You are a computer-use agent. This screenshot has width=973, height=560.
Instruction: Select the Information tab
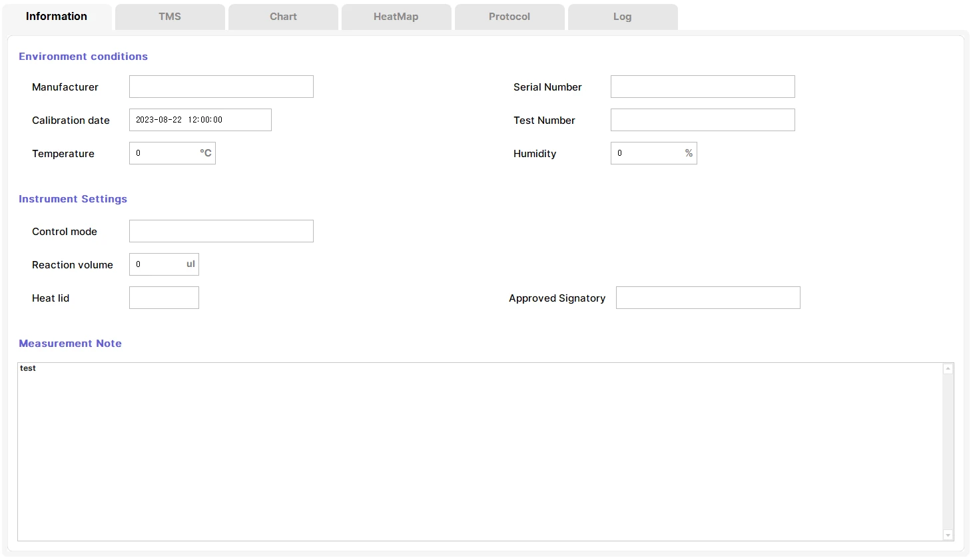57,17
